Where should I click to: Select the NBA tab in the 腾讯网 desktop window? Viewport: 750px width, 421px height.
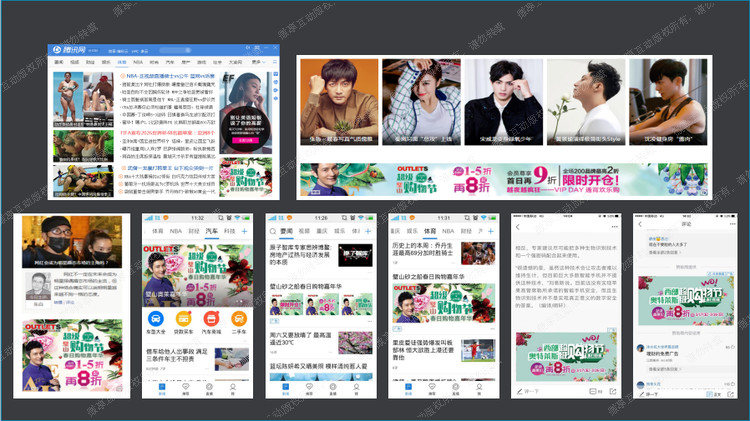click(138, 62)
